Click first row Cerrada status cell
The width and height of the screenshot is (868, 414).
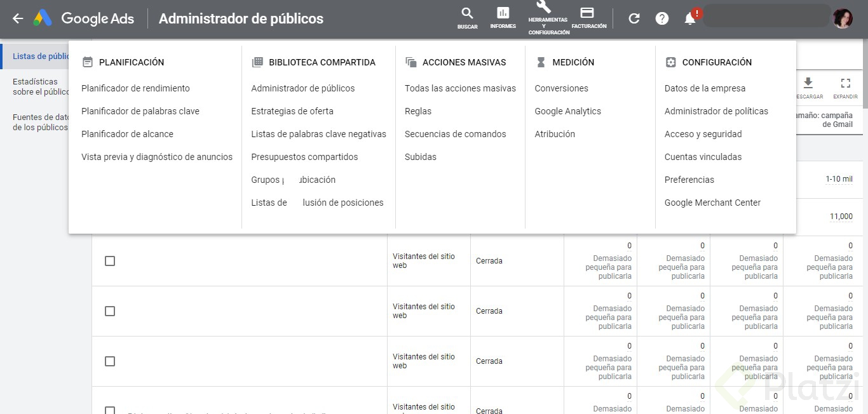click(x=489, y=261)
